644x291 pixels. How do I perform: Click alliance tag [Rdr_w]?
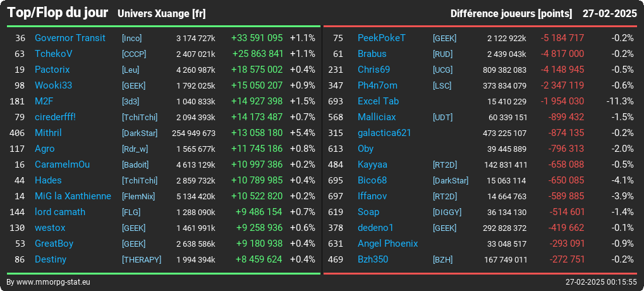(x=135, y=149)
